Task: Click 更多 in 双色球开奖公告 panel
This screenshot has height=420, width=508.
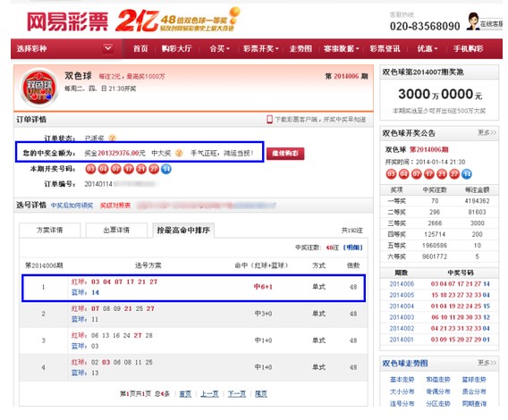Action: [487, 133]
